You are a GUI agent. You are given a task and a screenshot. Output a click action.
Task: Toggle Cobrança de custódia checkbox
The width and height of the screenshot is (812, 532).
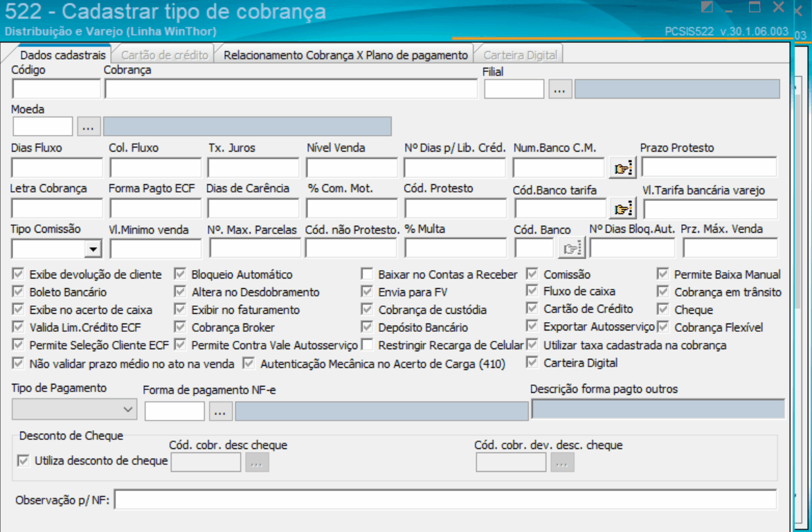(x=367, y=309)
